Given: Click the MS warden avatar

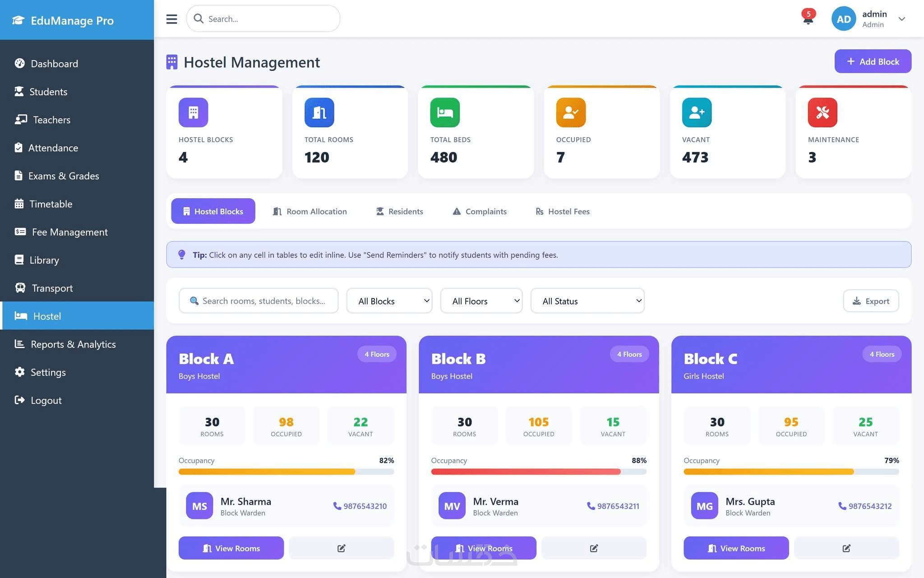Looking at the screenshot, I should 199,506.
